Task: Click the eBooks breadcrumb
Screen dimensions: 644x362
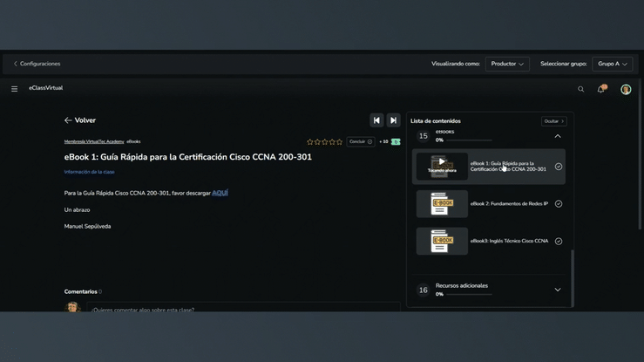Action: coord(133,141)
